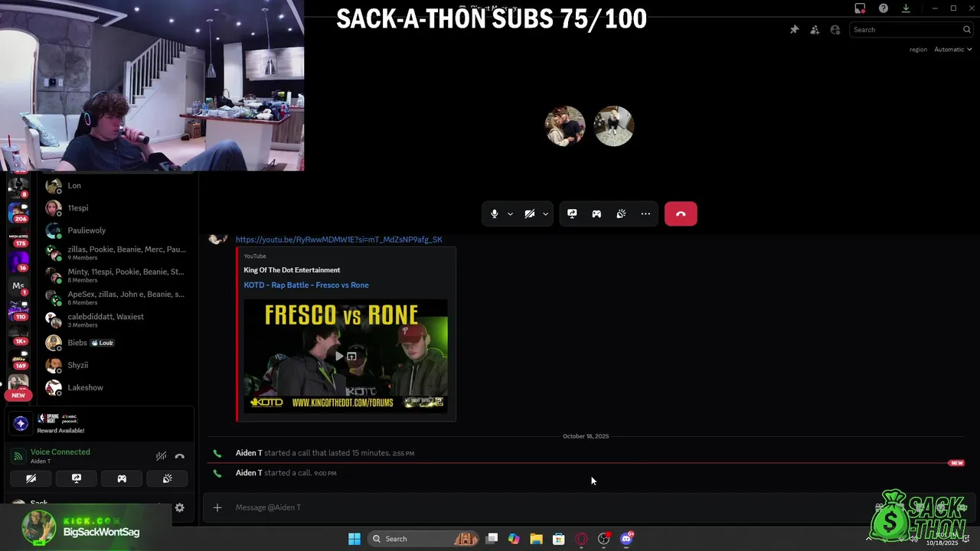Open KOTD - Rap Battle - Fresco vs Rone title
The height and width of the screenshot is (551, 980).
tap(306, 285)
